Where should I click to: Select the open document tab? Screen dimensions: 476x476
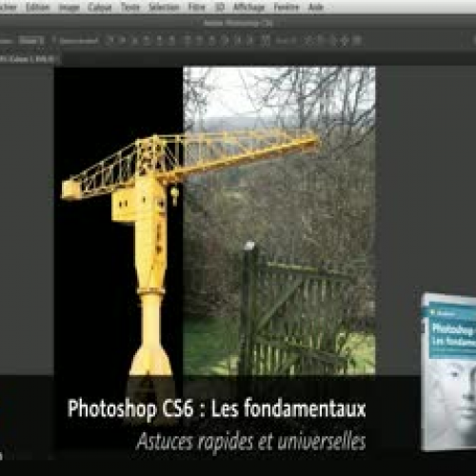tap(30, 59)
